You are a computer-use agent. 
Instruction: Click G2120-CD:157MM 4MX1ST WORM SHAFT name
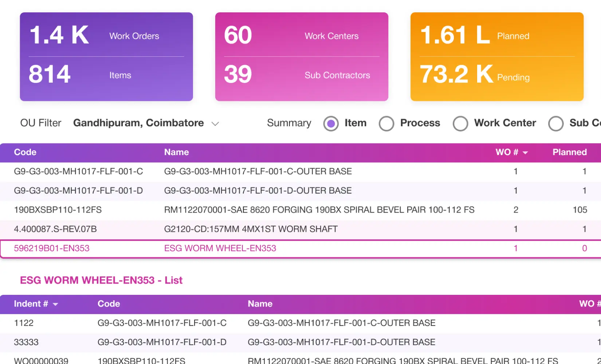(x=251, y=229)
